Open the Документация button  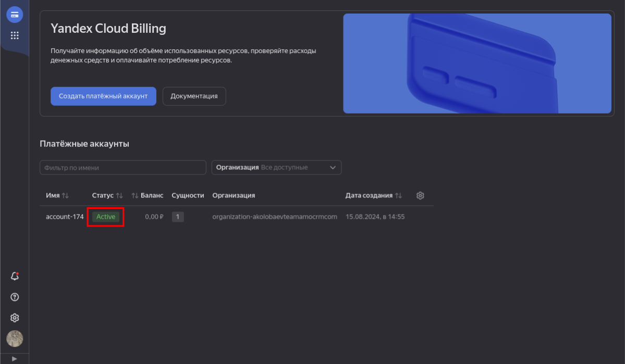(194, 96)
